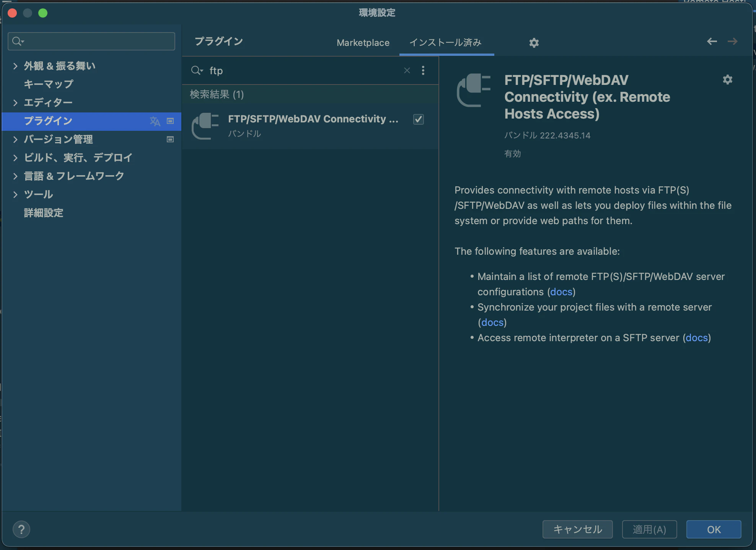This screenshot has height=550, width=756.
Task: Focus the settings search field
Action: click(91, 41)
